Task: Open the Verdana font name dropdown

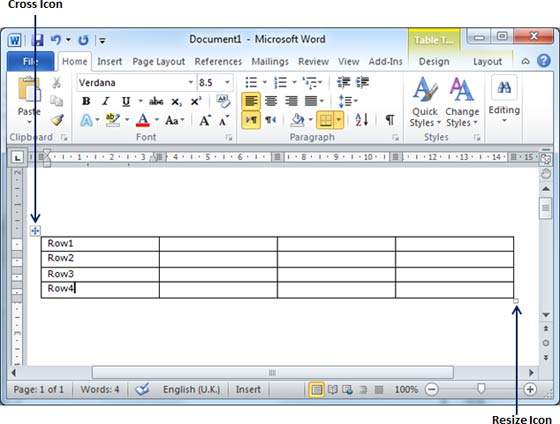Action: [191, 83]
